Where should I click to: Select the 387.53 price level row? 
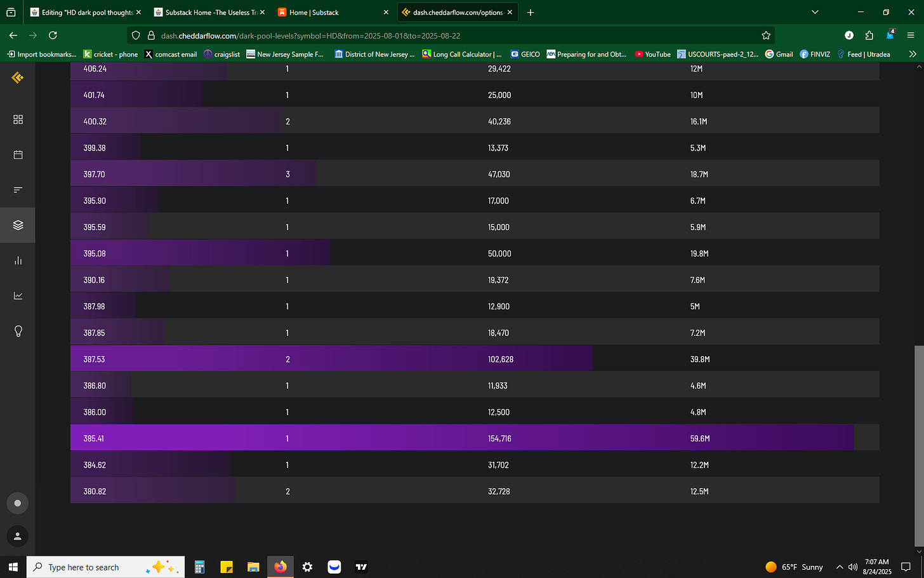(475, 359)
